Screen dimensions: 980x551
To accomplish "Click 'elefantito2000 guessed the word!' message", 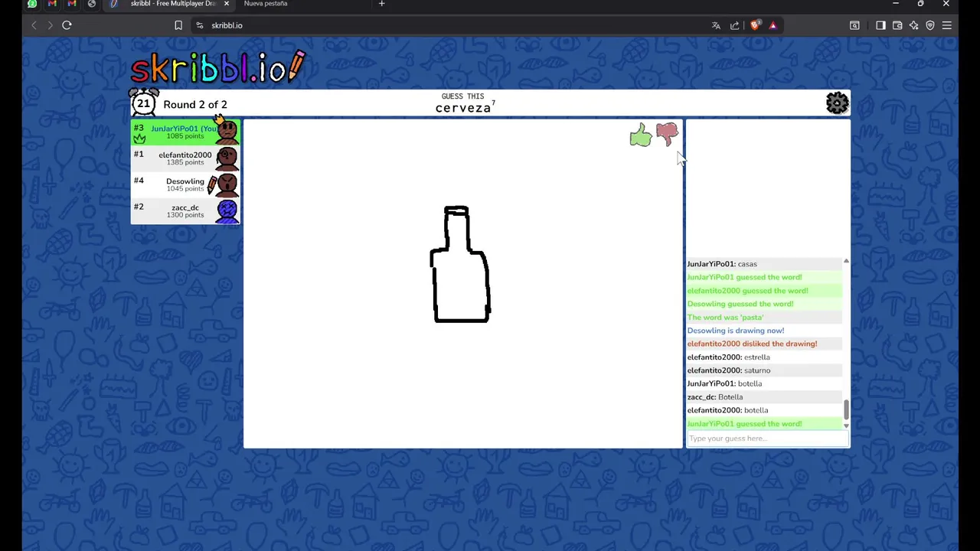I will tap(747, 291).
